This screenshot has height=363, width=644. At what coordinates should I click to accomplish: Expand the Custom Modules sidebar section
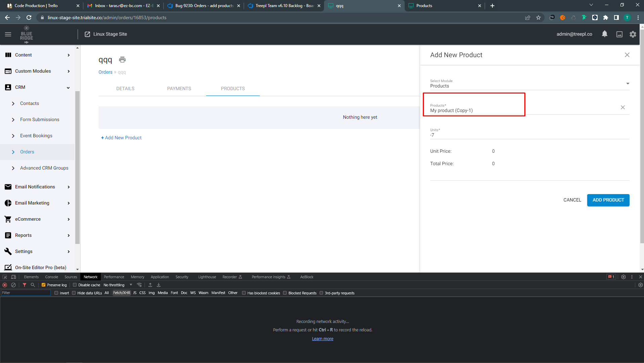[x=37, y=71]
